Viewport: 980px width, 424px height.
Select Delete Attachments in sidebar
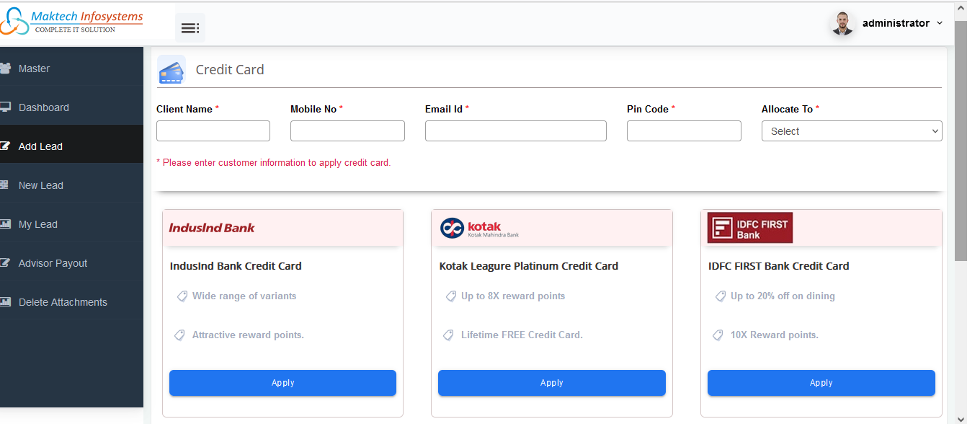coord(63,302)
